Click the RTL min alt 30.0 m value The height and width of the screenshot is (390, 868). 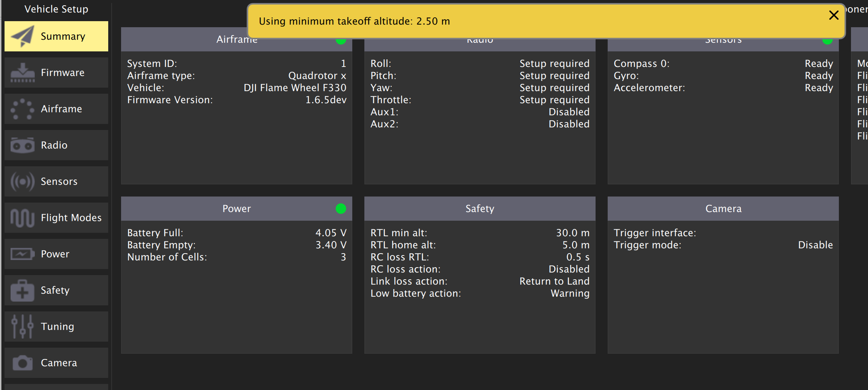click(x=572, y=233)
